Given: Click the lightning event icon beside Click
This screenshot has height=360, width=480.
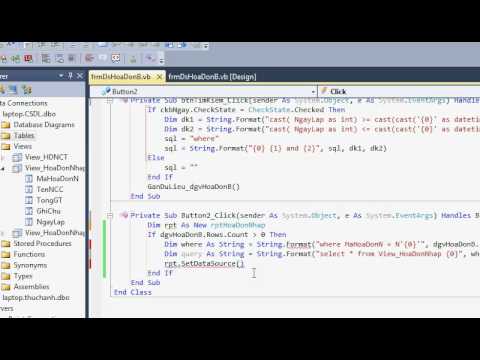Looking at the screenshot, I should pos(324,91).
